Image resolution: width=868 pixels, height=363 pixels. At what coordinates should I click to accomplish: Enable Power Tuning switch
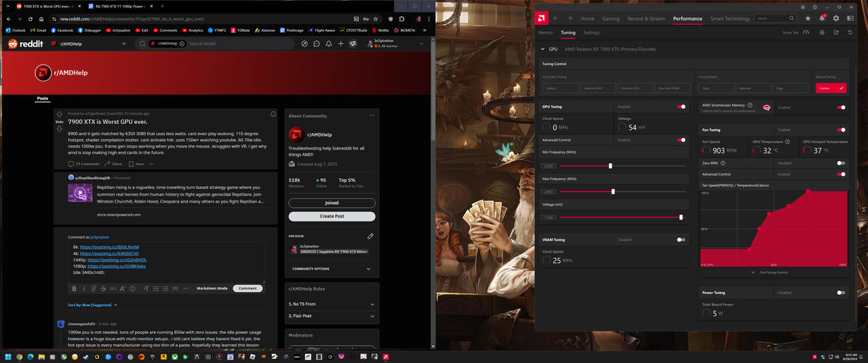pyautogui.click(x=841, y=293)
